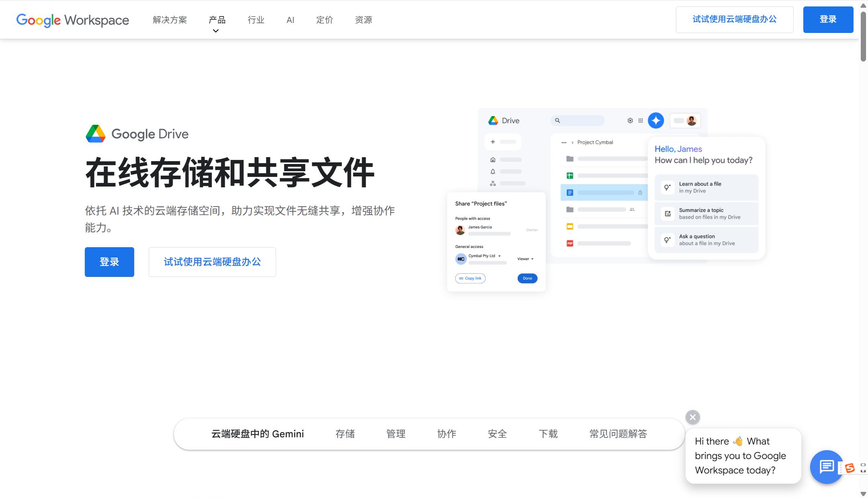Click the PDF file icon in the file list
The image size is (868, 498).
point(570,243)
